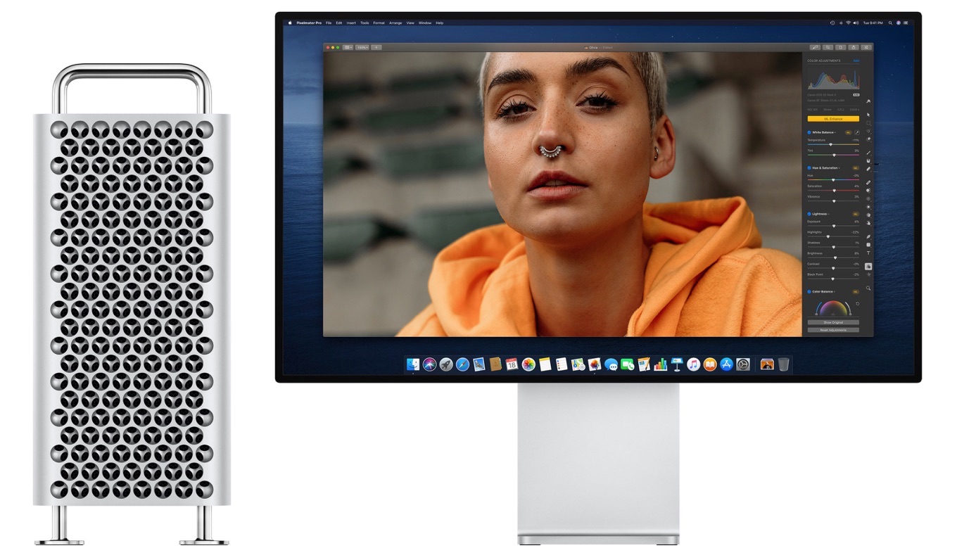Open the Pixelmator Pro menu
This screenshot has width=957, height=560.
309,23
